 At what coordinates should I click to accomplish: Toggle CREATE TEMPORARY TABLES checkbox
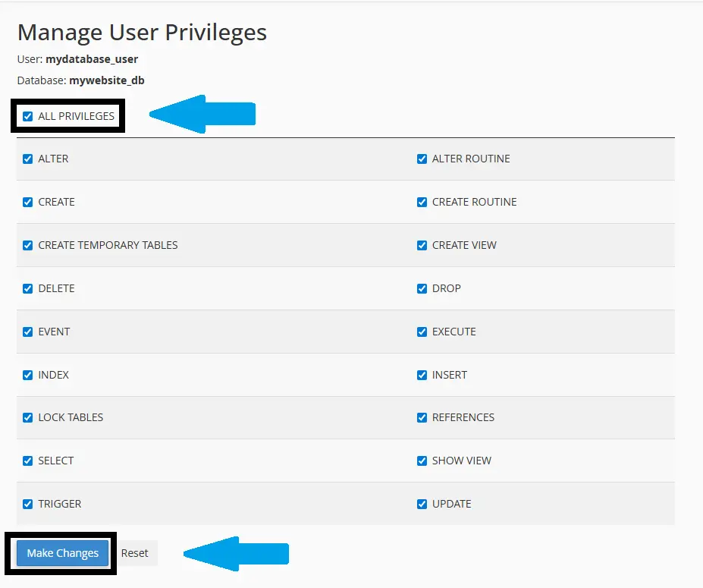tap(28, 245)
